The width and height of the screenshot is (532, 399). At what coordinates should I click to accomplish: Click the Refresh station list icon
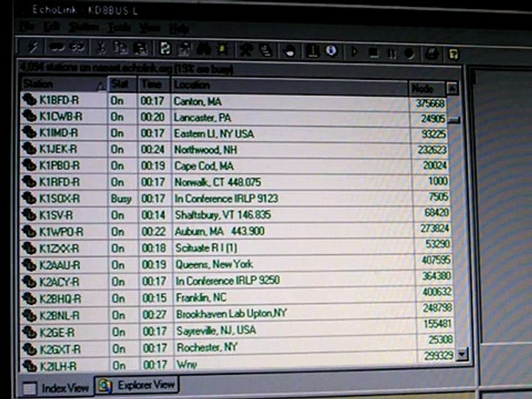165,49
